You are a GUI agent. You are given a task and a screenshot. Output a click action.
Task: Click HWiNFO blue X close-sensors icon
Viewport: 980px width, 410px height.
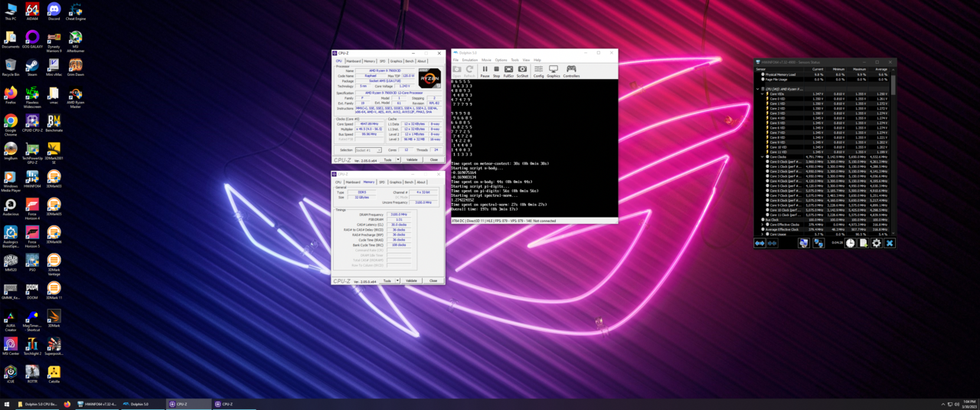coord(890,243)
